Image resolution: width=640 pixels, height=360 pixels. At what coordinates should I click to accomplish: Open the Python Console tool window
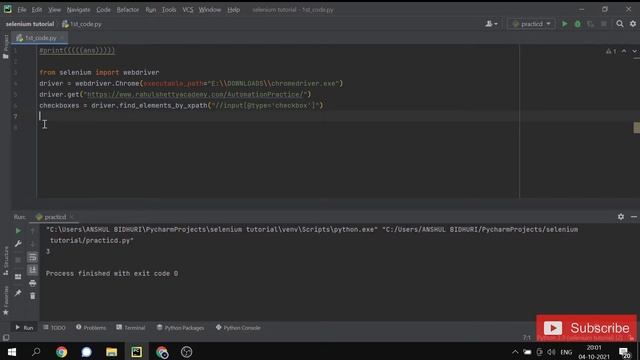238,328
